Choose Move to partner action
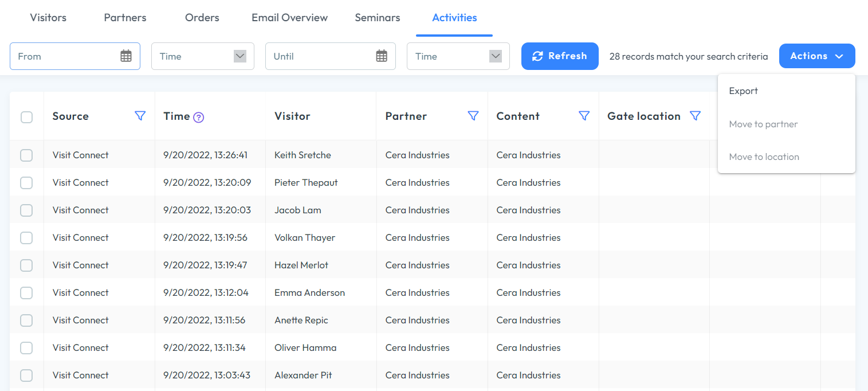The height and width of the screenshot is (391, 868). 763,124
